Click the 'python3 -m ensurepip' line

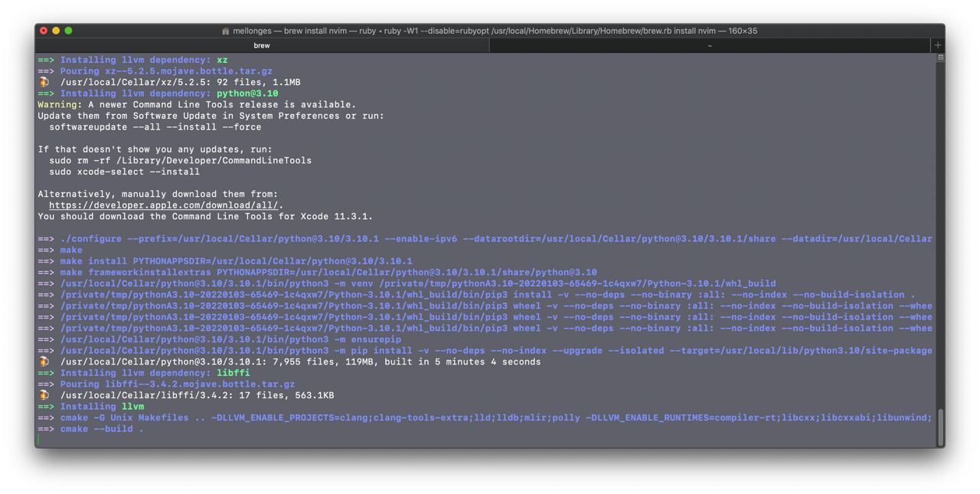230,339
